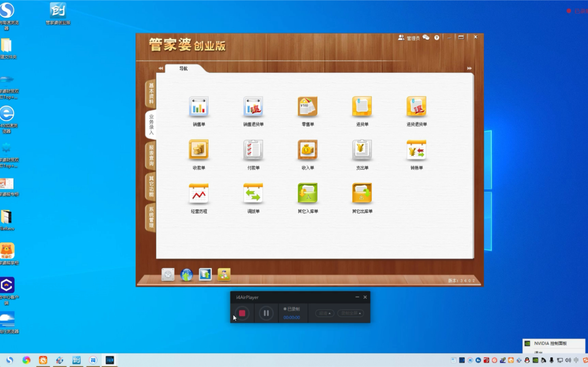Click the globe icon on bottom shelf
This screenshot has height=367, width=588.
(187, 275)
